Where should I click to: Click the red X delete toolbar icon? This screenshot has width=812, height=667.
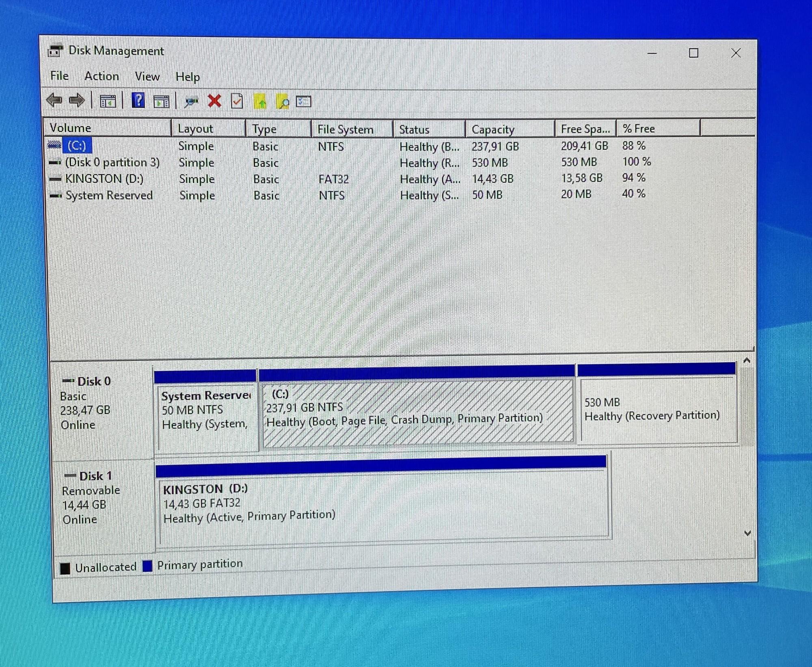click(x=214, y=101)
